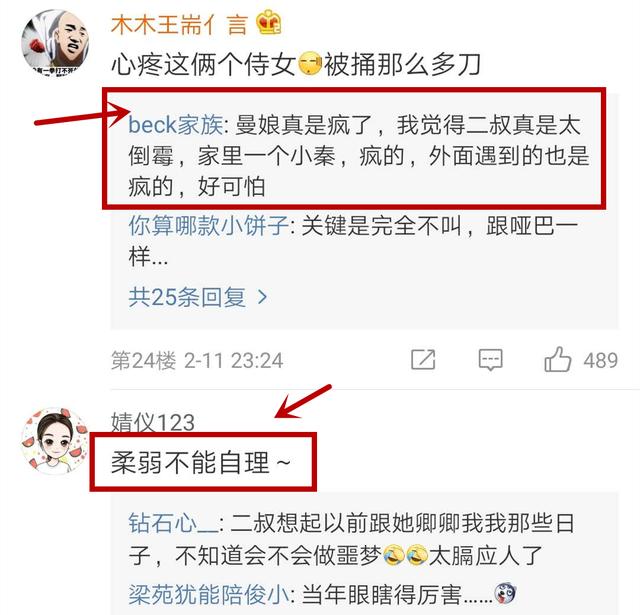
Task: Open 你算哪款小饼子 profile link
Action: pos(209,226)
